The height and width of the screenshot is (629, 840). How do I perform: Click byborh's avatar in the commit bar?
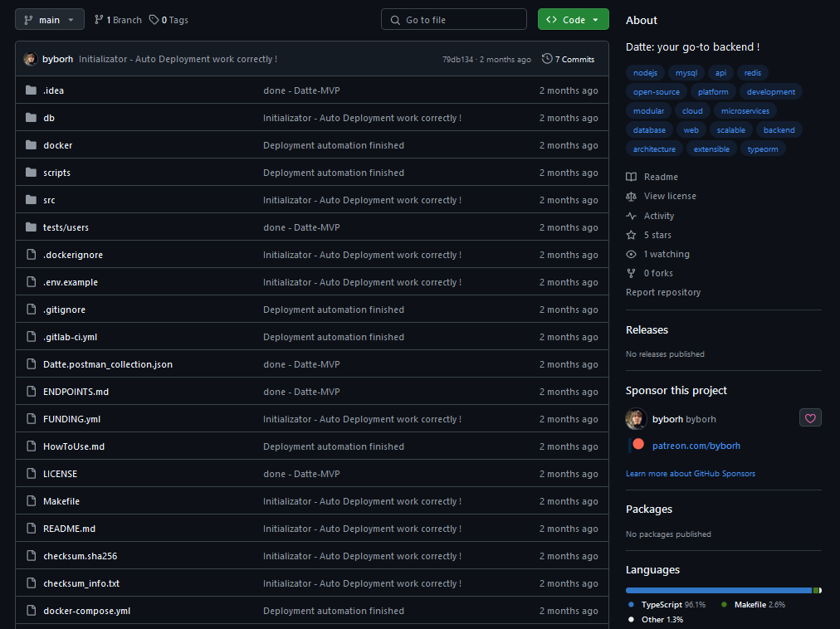click(31, 59)
